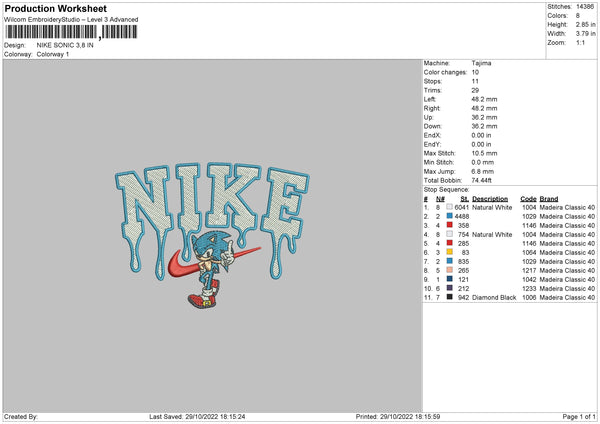
Task: Click the Sonic character in the design preview
Action: click(210, 269)
